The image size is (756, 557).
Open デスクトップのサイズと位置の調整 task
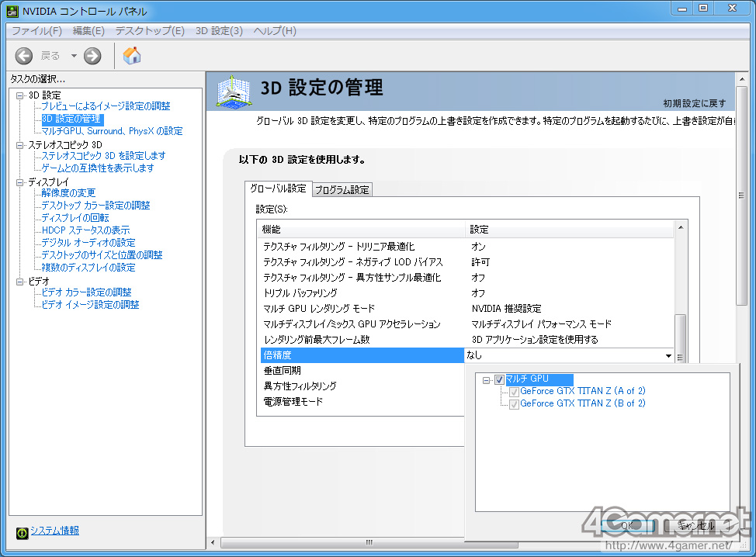point(102,255)
